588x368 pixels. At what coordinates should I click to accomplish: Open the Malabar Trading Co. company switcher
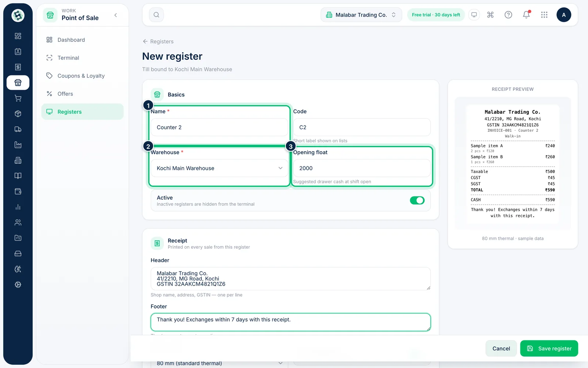[361, 15]
